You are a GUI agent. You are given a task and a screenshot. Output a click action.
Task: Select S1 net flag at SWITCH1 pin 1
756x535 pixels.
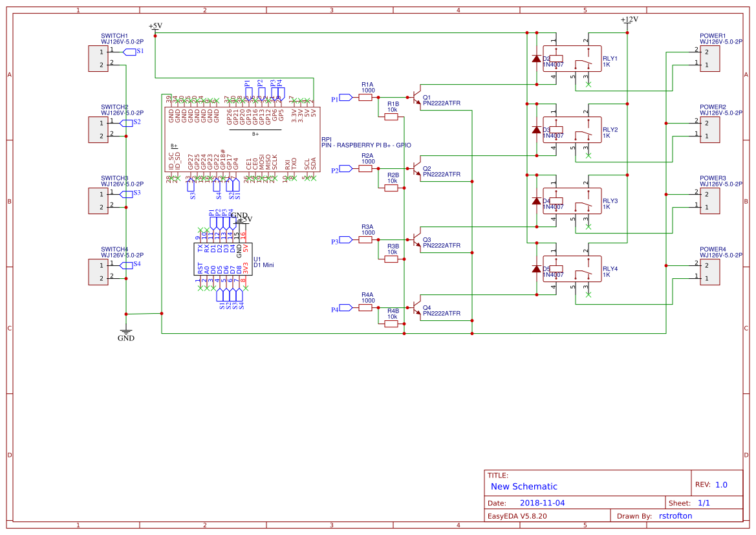[x=130, y=52]
